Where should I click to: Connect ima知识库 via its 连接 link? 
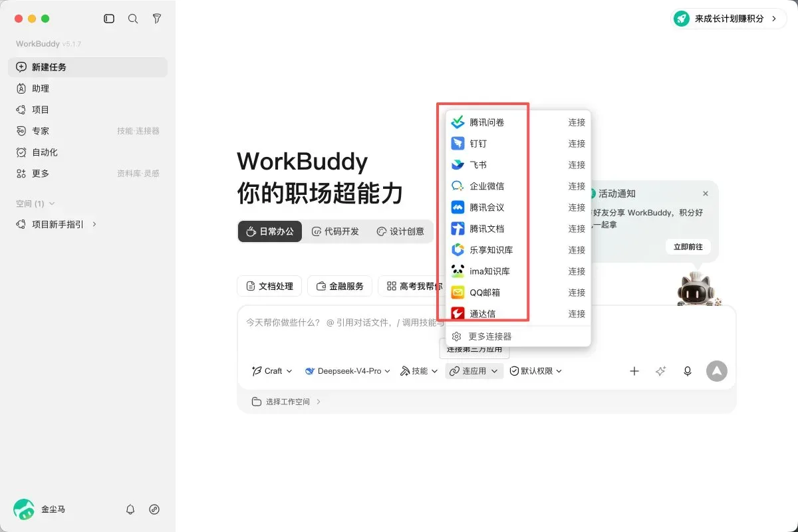click(577, 271)
